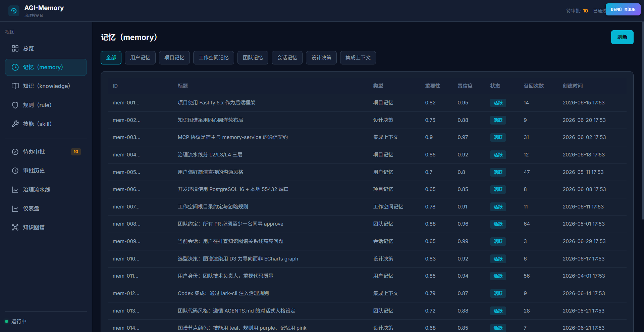Filter by 团队记忆 tab
This screenshot has width=644, height=332.
[253, 58]
